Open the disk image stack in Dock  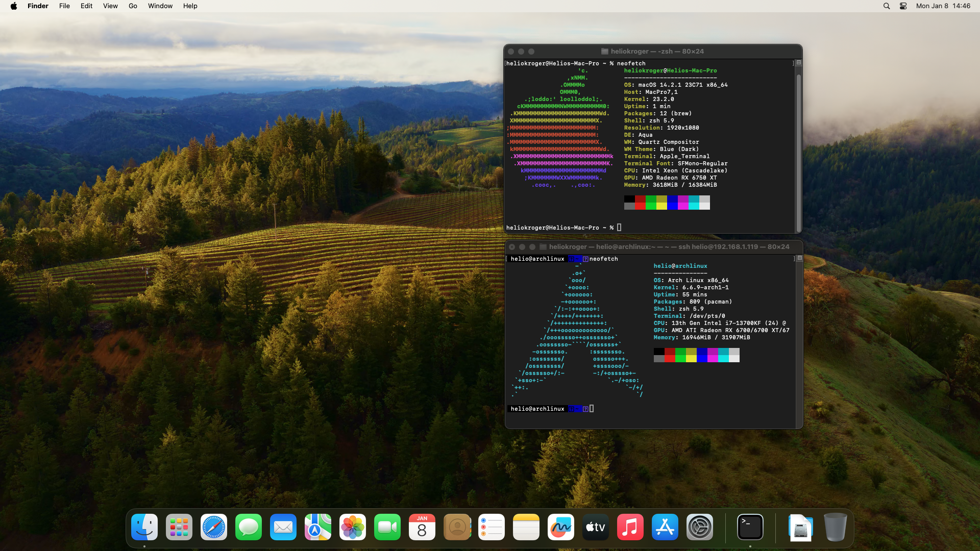(x=800, y=527)
